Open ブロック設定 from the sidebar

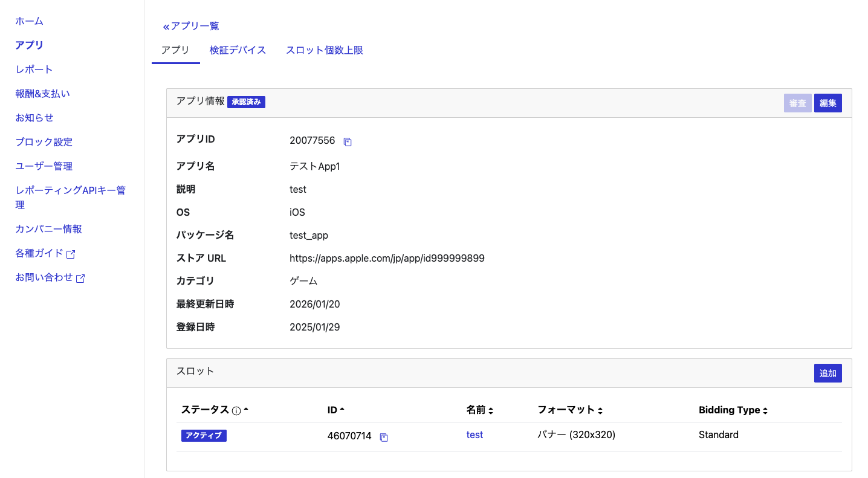pos(44,141)
